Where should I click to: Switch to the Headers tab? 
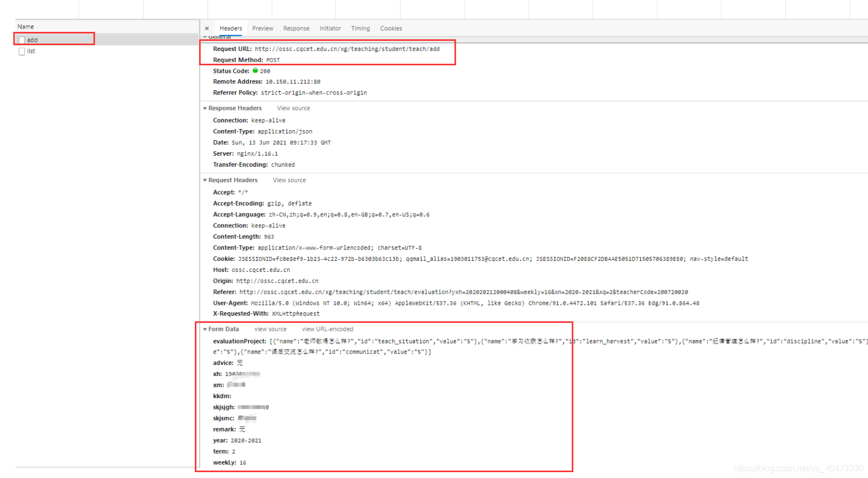coord(230,29)
